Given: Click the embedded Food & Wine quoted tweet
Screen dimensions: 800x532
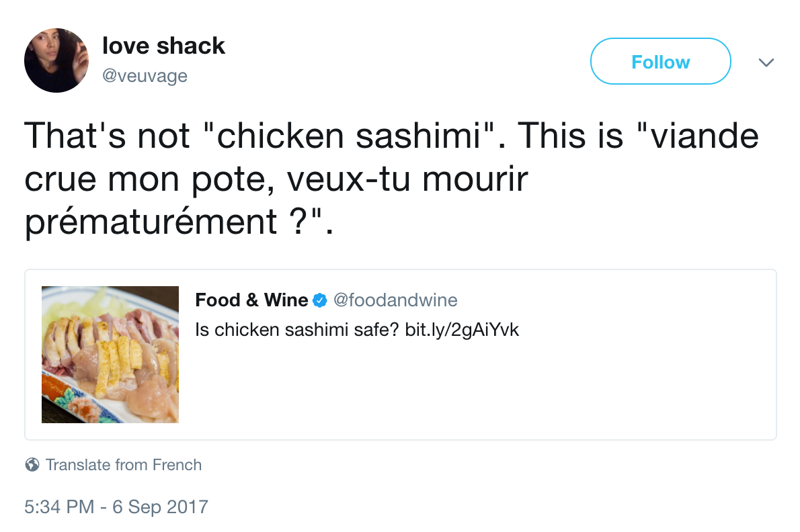Looking at the screenshot, I should pos(401,354).
